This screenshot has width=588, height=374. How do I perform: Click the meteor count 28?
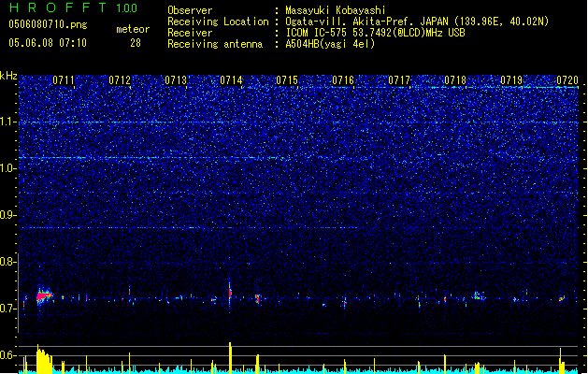[x=136, y=43]
